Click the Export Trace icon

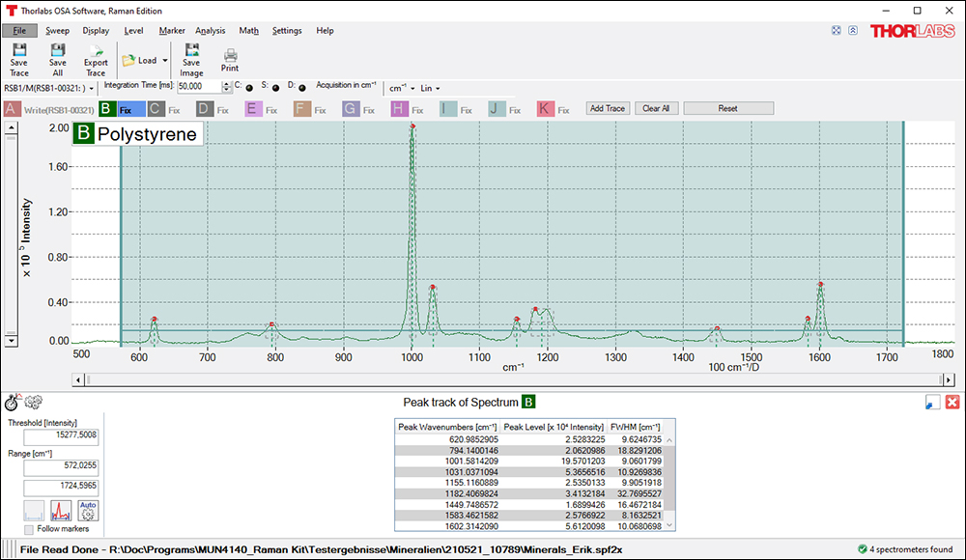point(95,60)
